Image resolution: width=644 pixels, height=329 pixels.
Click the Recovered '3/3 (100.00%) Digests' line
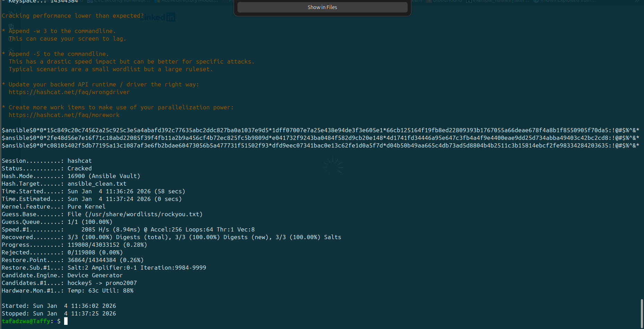coord(172,237)
